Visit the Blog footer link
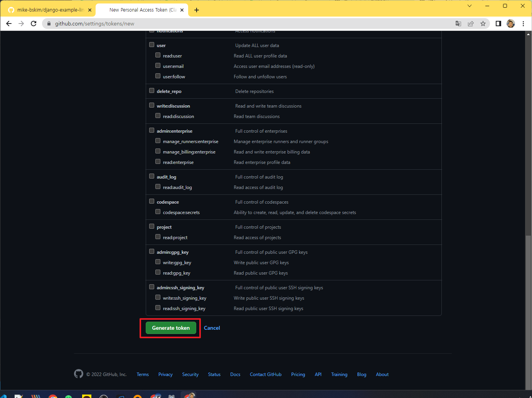The image size is (532, 398). [x=362, y=374]
